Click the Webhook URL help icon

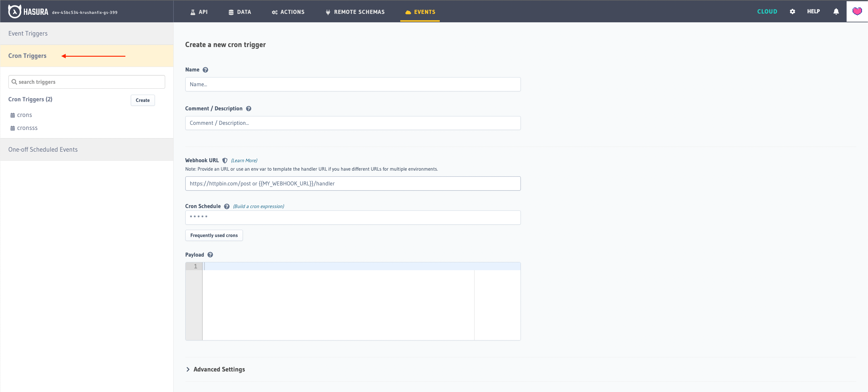tap(225, 160)
